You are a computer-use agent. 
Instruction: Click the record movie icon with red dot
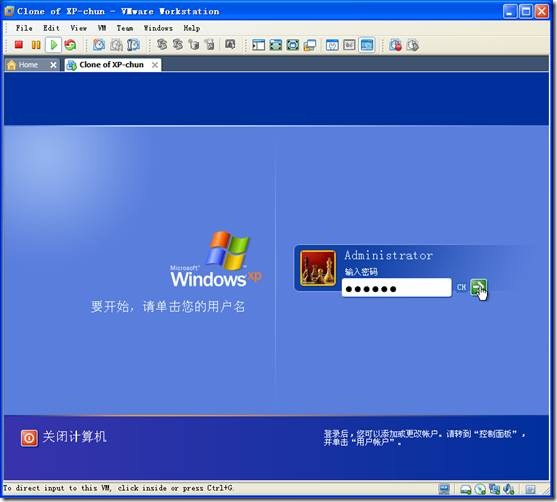coord(395,45)
